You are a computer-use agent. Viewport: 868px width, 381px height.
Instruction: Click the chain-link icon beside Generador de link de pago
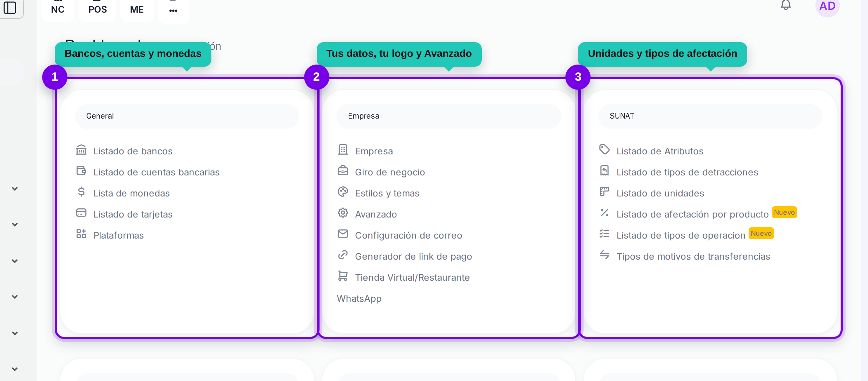point(343,255)
